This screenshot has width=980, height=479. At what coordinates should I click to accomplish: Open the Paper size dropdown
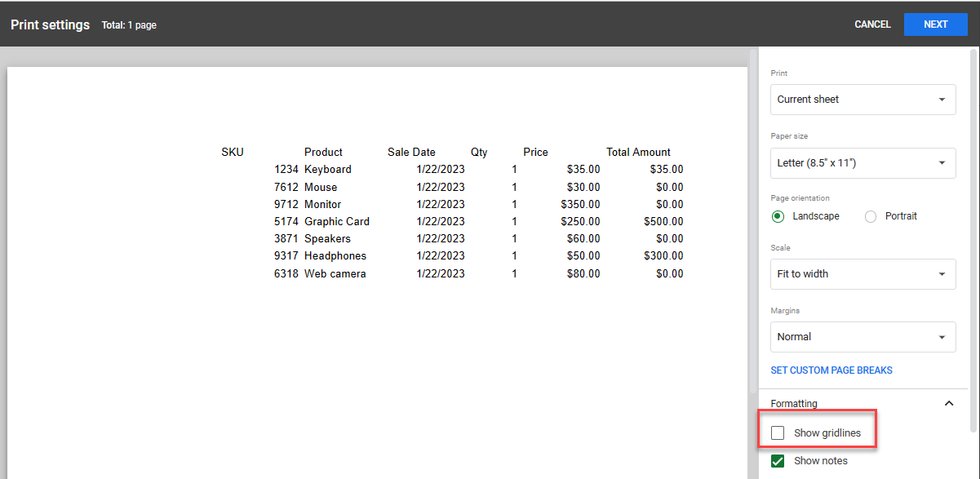click(x=862, y=162)
